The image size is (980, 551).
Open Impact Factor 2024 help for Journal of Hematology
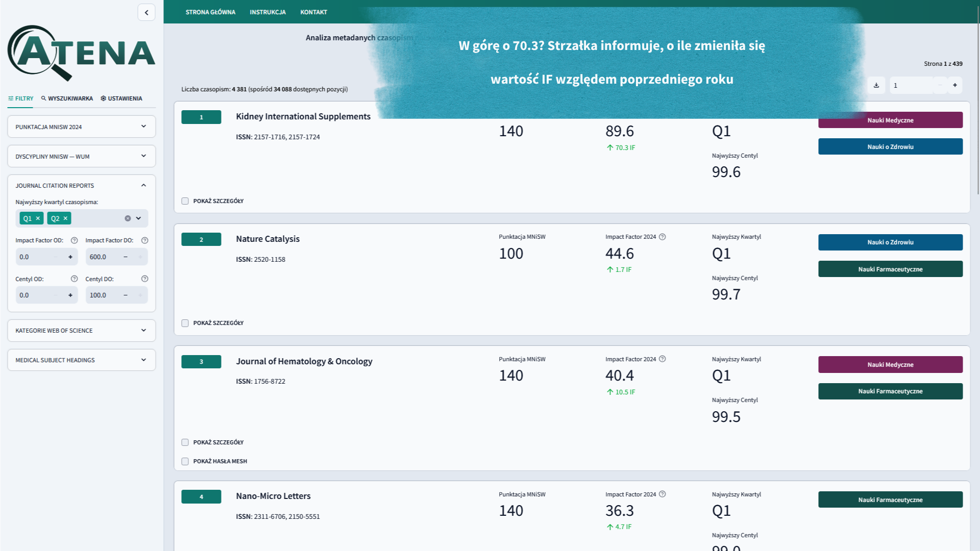pyautogui.click(x=662, y=359)
